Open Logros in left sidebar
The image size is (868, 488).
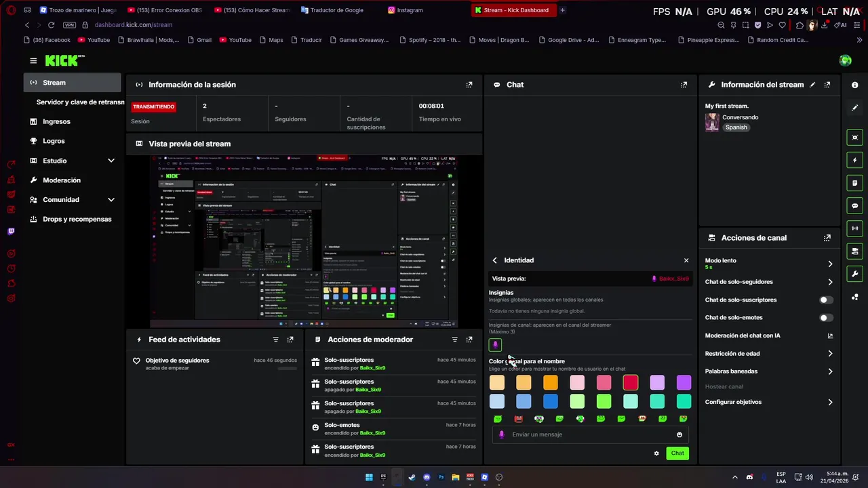[x=72, y=141]
